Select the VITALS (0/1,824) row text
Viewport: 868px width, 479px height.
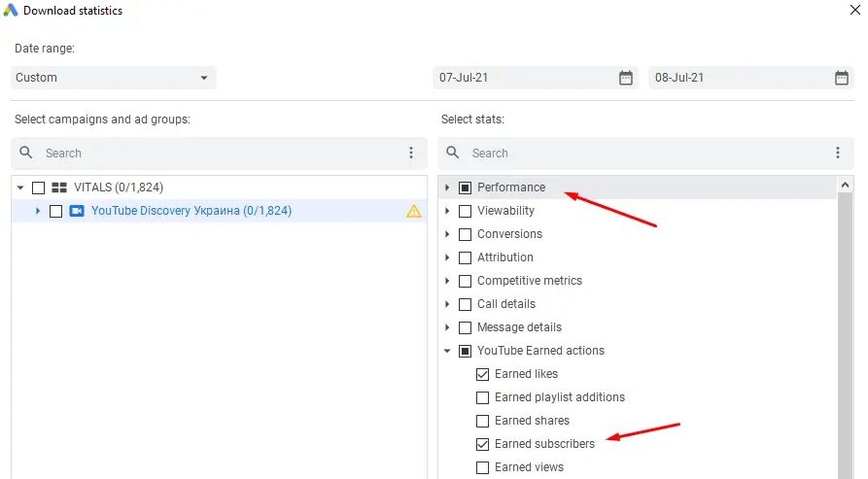pyautogui.click(x=119, y=188)
